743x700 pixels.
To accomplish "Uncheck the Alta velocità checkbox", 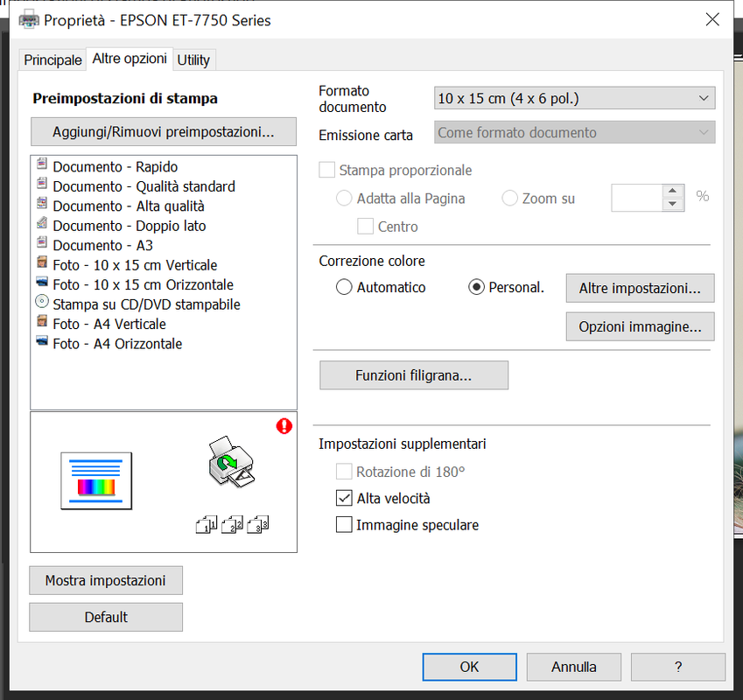I will (344, 498).
